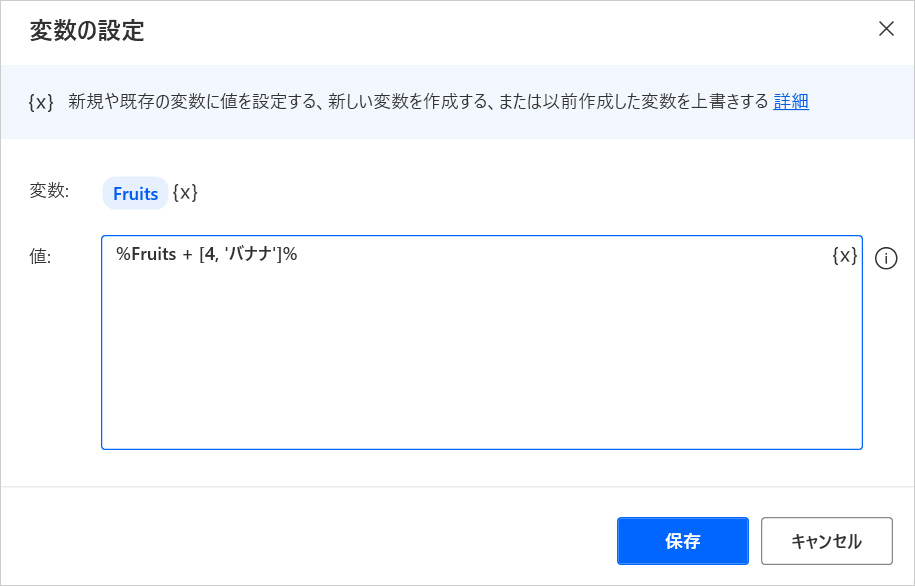Click the closing ]% of the value expression
915x586 pixels.
coord(288,255)
